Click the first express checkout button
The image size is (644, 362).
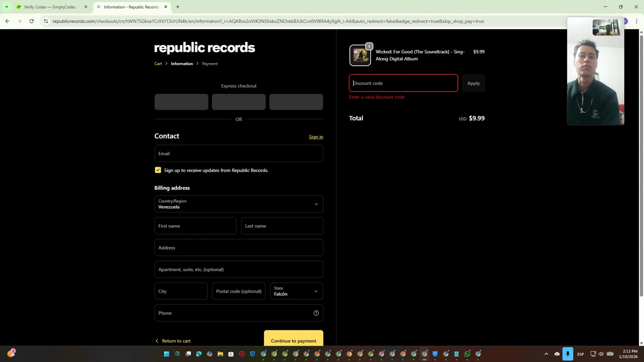pyautogui.click(x=181, y=102)
